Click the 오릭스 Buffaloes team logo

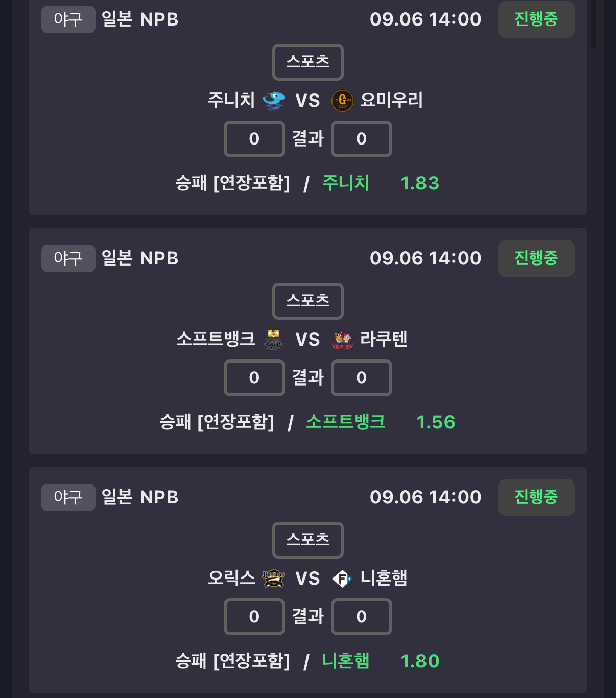[x=273, y=579]
